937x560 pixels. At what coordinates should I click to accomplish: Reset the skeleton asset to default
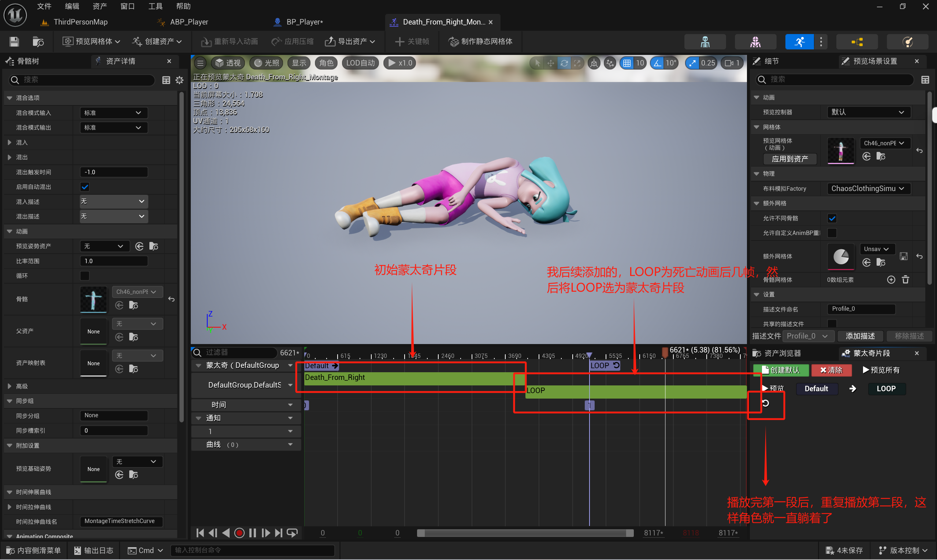[171, 299]
